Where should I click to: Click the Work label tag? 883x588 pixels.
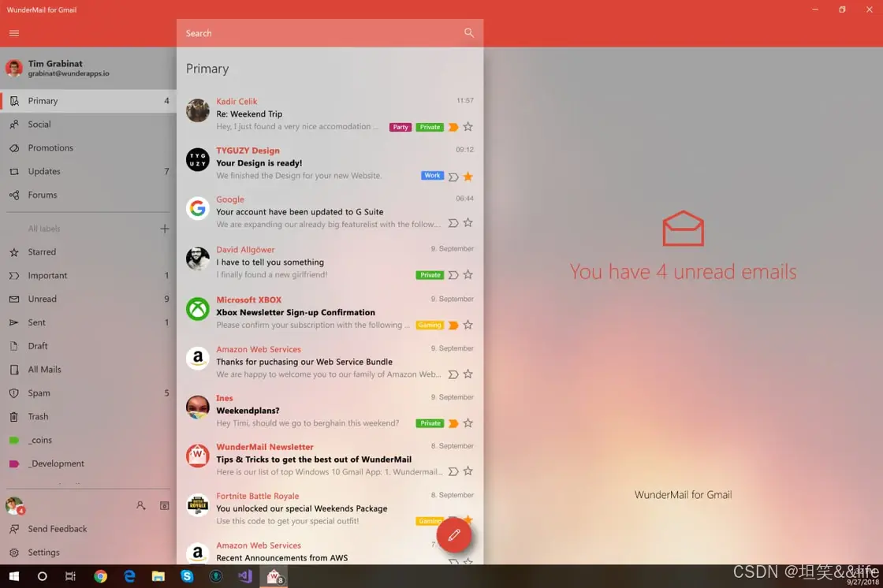point(433,176)
